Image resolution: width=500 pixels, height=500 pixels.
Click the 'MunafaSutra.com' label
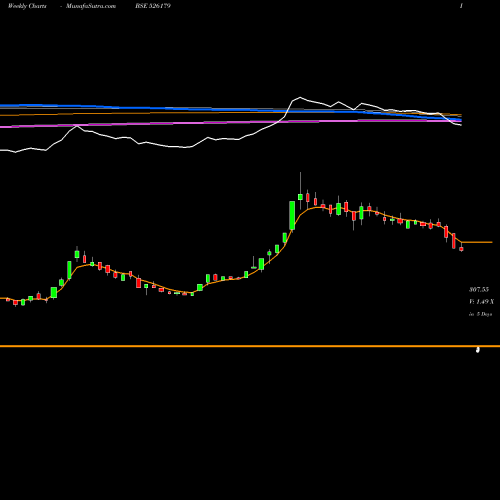tap(91, 6)
